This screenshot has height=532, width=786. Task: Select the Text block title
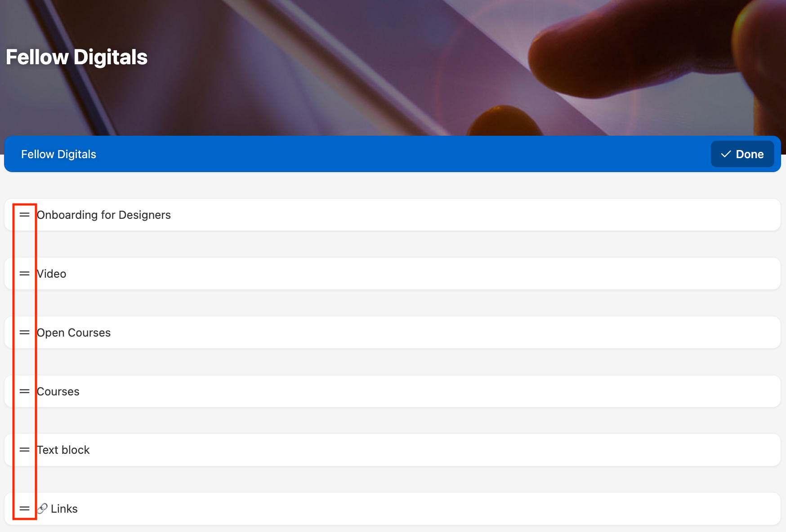[63, 450]
